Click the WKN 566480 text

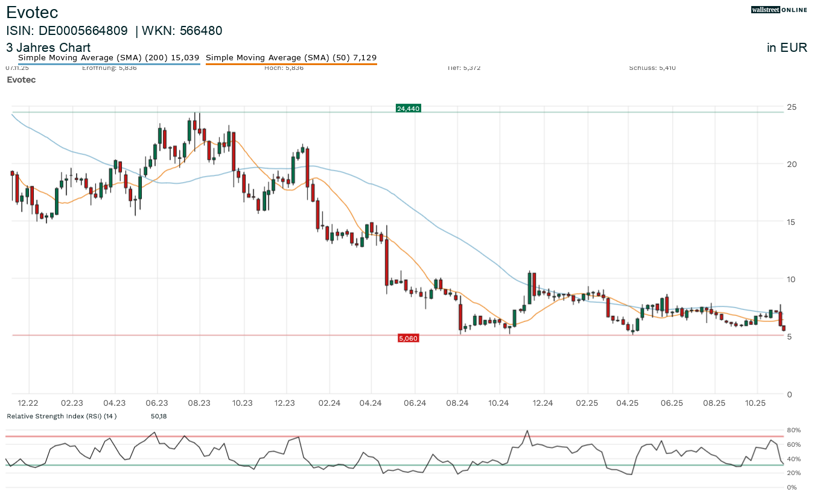click(182, 31)
